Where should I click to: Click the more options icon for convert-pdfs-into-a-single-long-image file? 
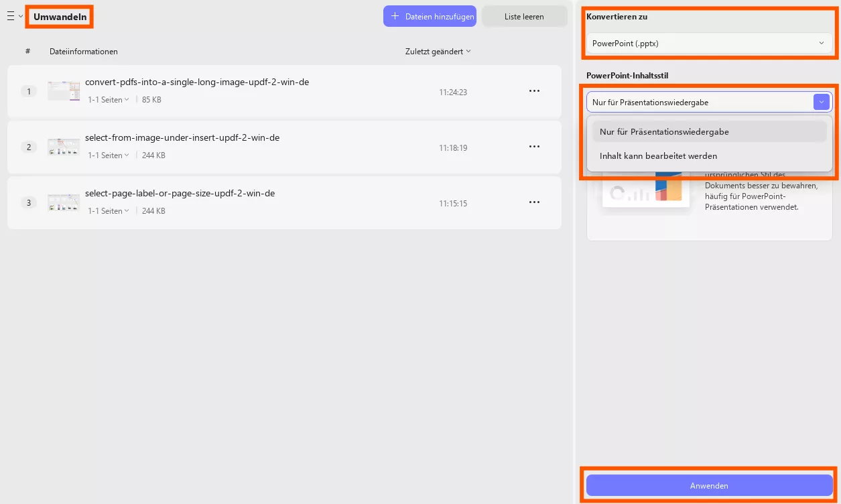534,90
